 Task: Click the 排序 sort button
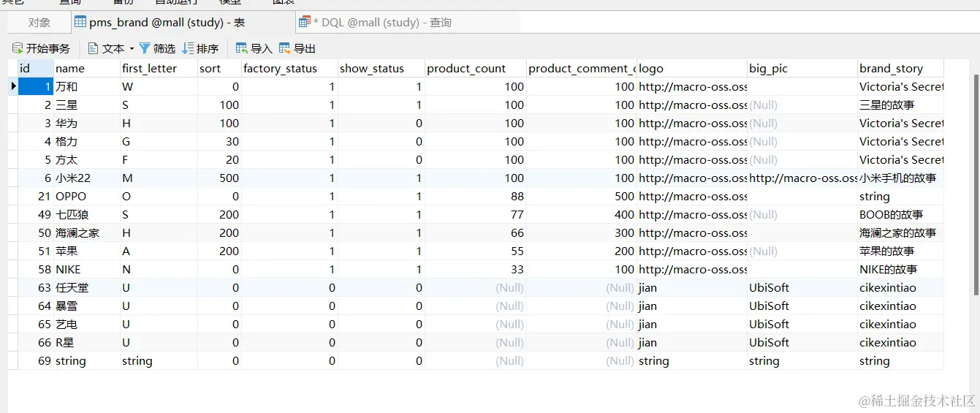[200, 48]
